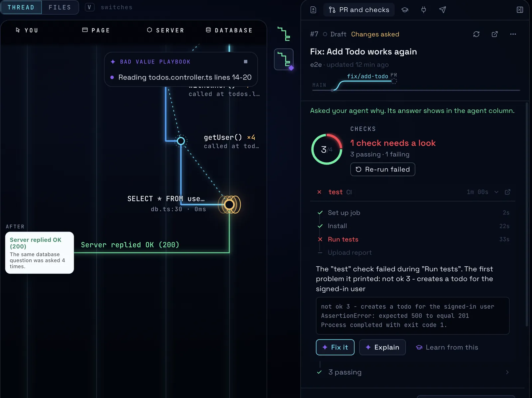Select the DATABASE column header
532x398 pixels.
click(x=229, y=30)
